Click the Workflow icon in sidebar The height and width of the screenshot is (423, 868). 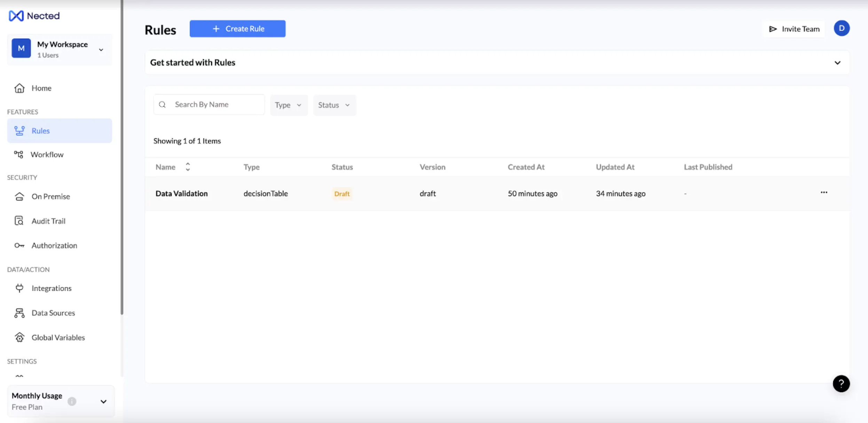click(x=19, y=155)
